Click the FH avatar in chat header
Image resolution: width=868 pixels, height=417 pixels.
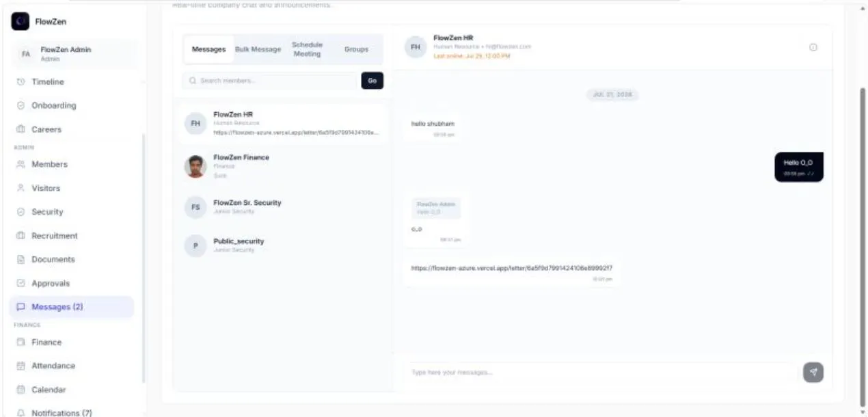pyautogui.click(x=416, y=47)
